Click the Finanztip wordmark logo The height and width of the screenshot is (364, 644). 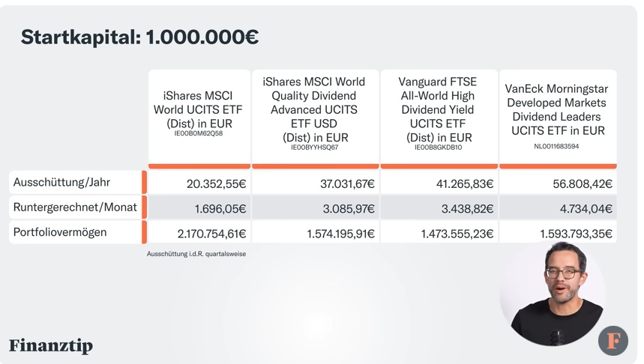click(x=51, y=345)
